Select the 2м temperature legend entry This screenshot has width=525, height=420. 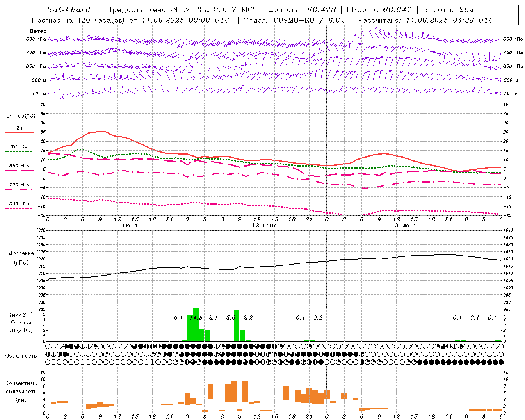pyautogui.click(x=19, y=128)
